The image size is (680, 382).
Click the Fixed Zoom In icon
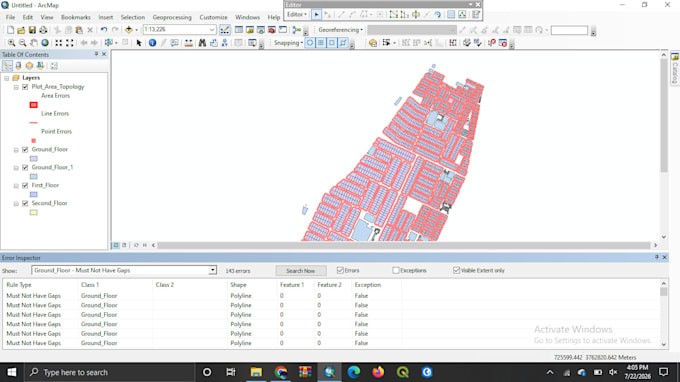(x=58, y=43)
